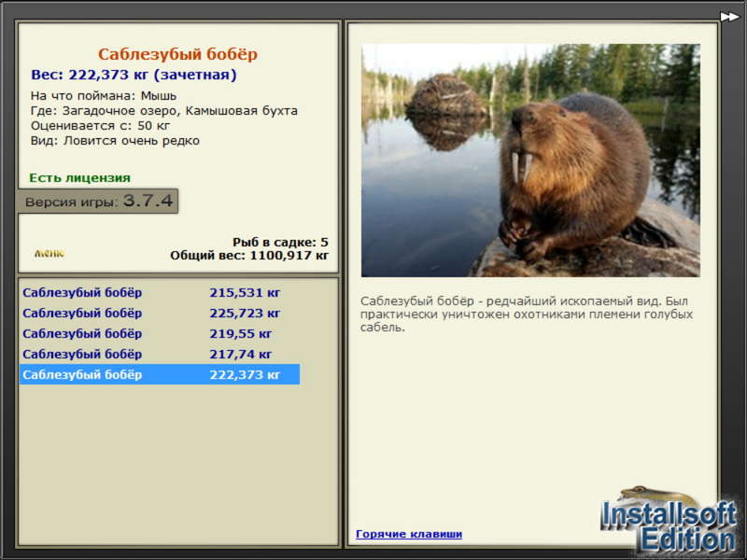Click the Версия игры: 3.7.4 label
This screenshot has width=747, height=560.
[x=98, y=201]
